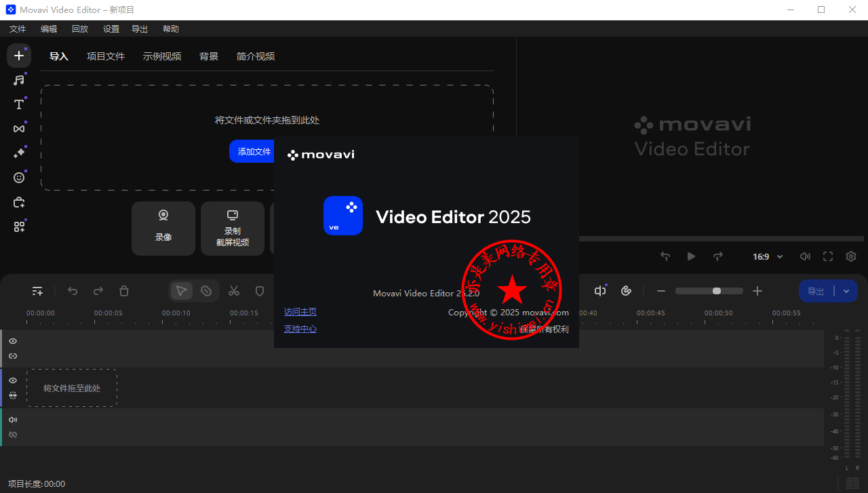Follow the 访问主页 link
868x493 pixels.
point(300,312)
